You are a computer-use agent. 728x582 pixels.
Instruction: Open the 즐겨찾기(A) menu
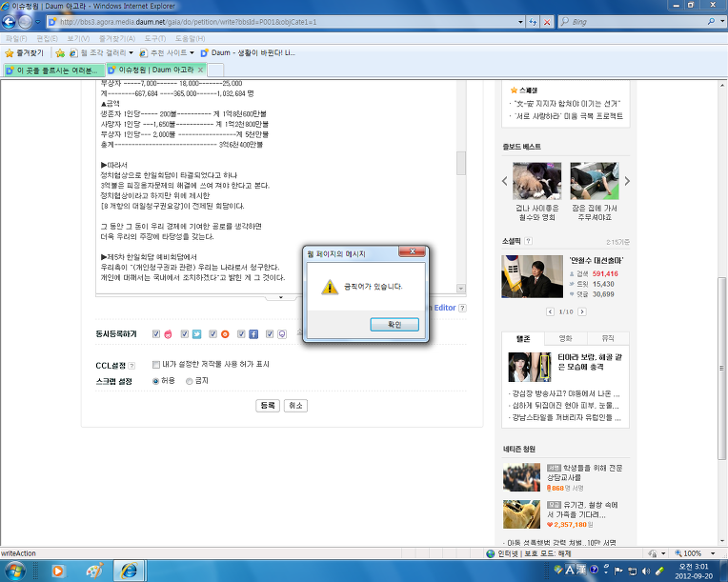pos(116,38)
